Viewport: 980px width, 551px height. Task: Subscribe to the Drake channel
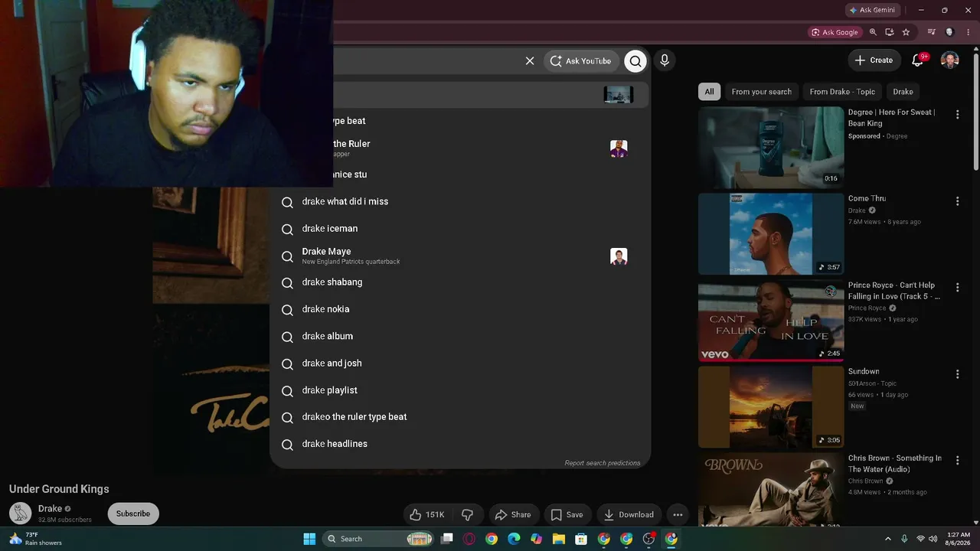[x=133, y=514]
